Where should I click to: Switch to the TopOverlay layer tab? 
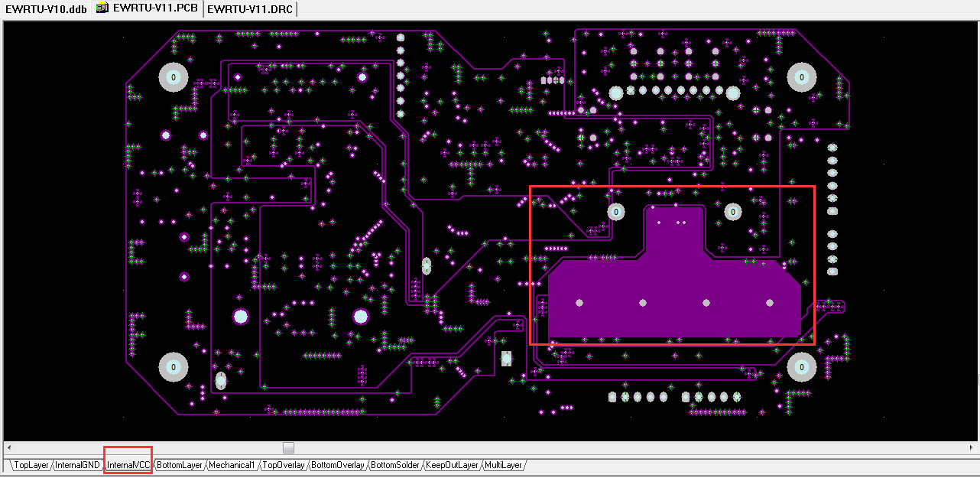284,465
